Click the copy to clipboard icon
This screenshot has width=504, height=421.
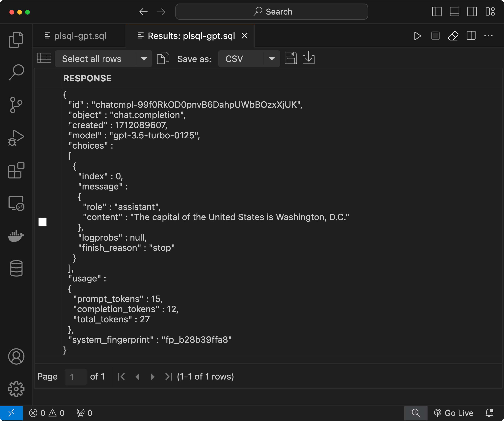coord(163,58)
